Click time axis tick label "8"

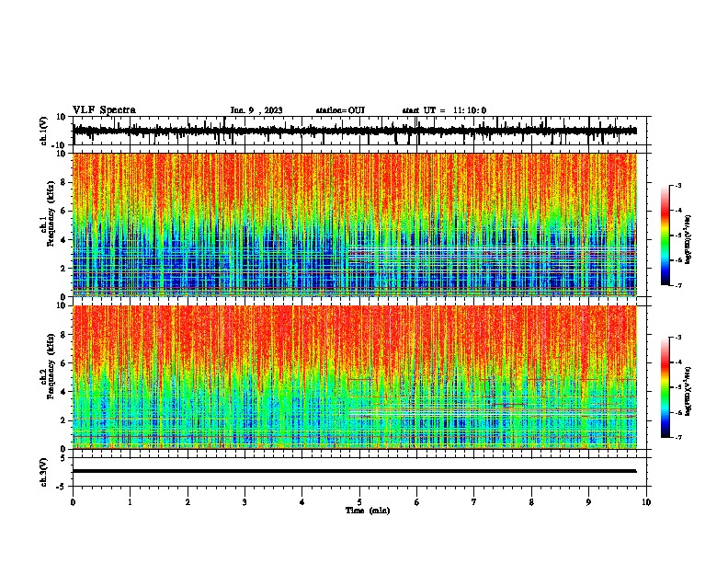pos(531,502)
